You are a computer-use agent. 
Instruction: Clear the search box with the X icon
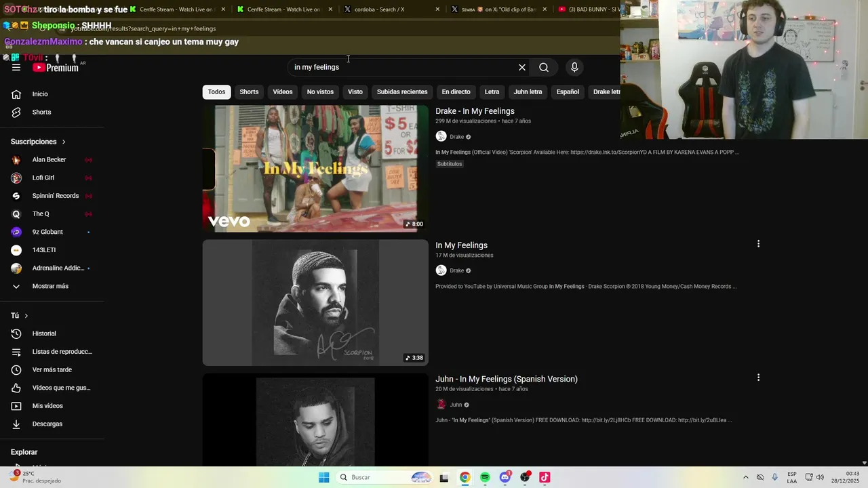point(522,67)
